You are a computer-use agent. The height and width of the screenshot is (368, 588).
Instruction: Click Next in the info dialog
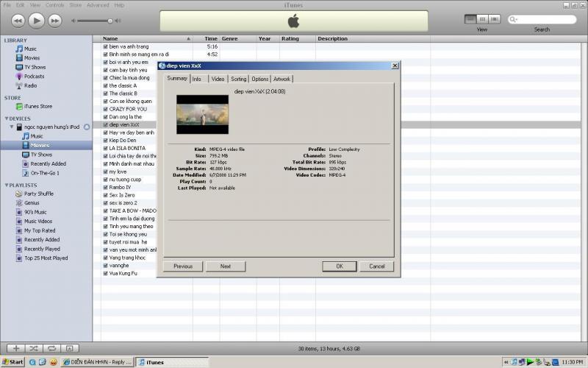[x=225, y=266]
